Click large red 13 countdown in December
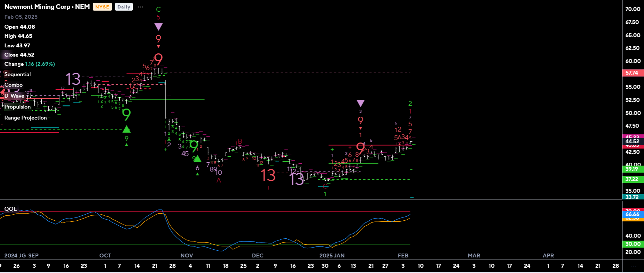644x273 pixels. (x=268, y=175)
